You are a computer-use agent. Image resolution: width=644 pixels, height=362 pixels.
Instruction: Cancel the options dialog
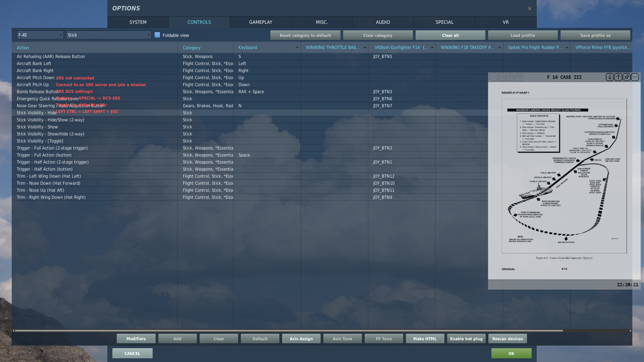coord(132,353)
